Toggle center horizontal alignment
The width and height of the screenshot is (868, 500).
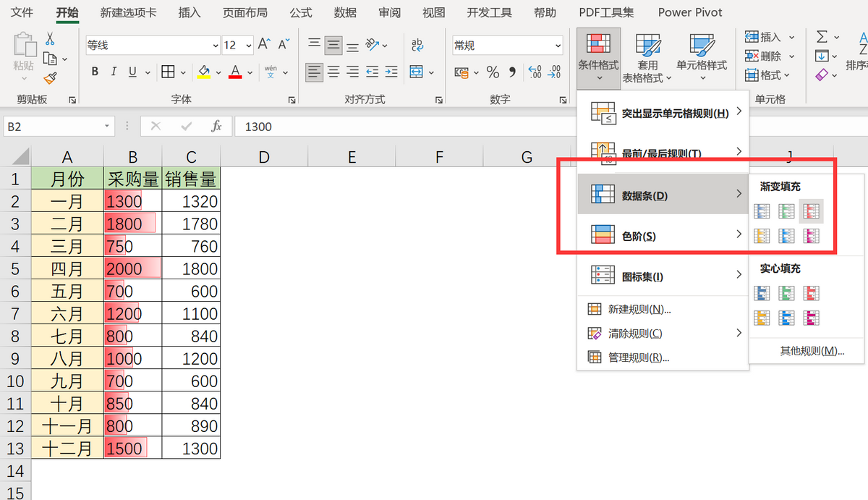[x=333, y=72]
